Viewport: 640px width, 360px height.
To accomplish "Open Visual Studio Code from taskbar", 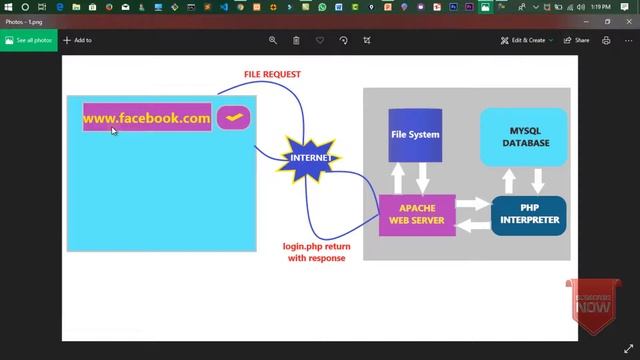I will [x=224, y=7].
